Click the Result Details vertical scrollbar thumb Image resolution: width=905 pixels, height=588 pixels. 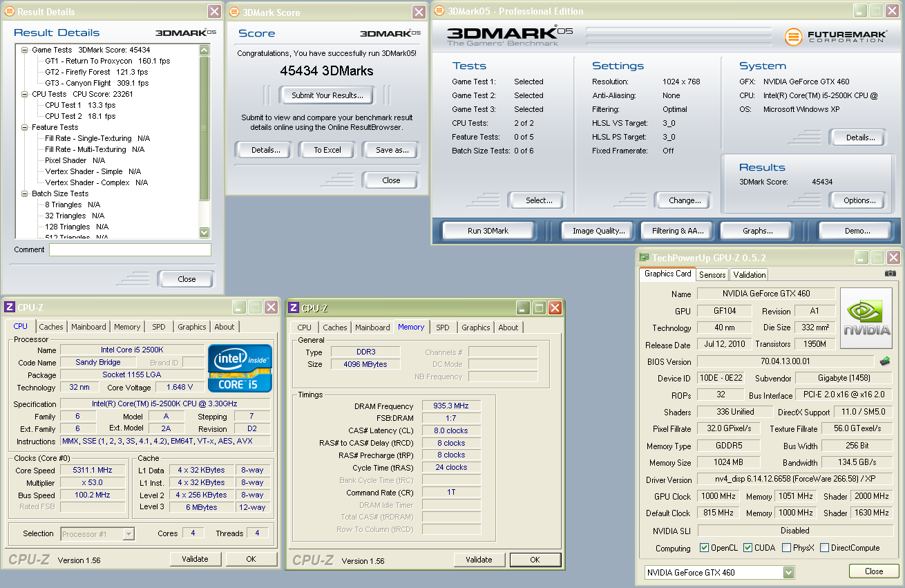(204, 128)
